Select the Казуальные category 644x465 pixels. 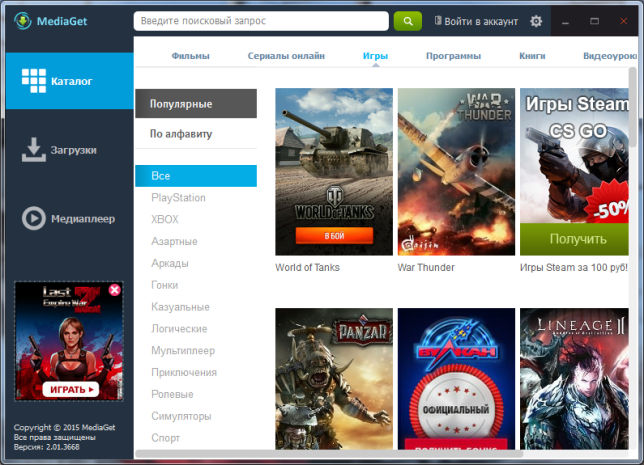tap(180, 307)
